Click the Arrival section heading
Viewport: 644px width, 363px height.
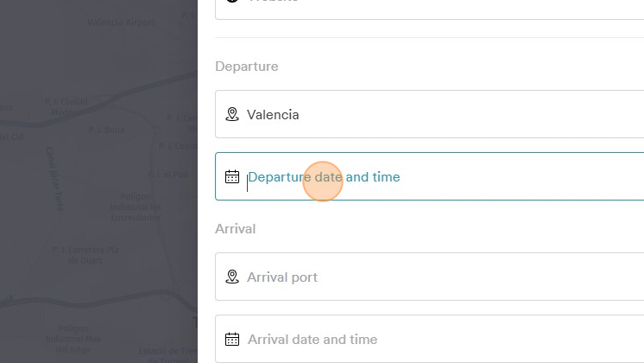[x=236, y=229]
